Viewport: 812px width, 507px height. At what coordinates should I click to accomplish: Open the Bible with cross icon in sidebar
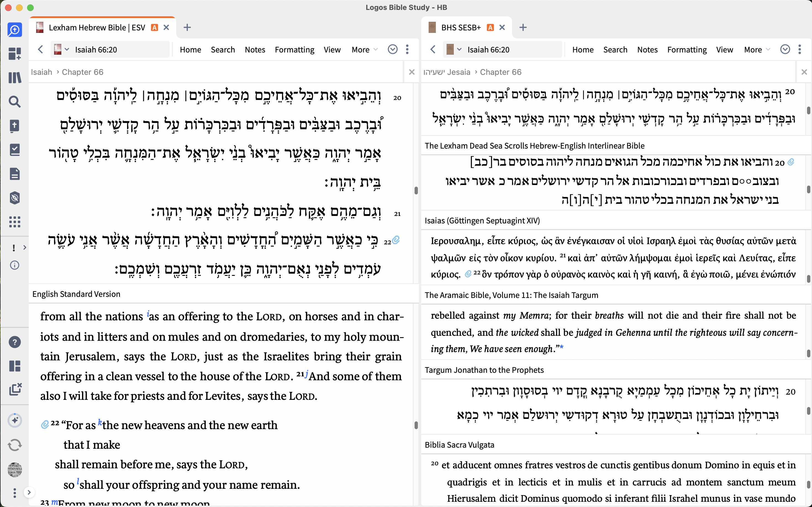coord(14,126)
